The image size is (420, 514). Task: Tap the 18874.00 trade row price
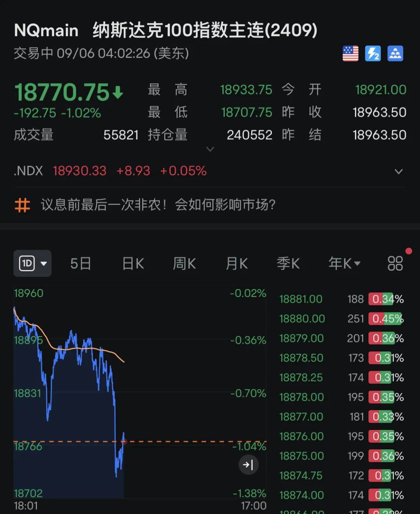[301, 495]
